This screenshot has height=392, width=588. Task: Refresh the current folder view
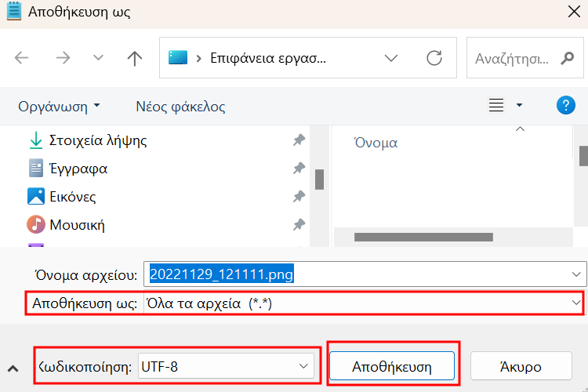pyautogui.click(x=434, y=58)
